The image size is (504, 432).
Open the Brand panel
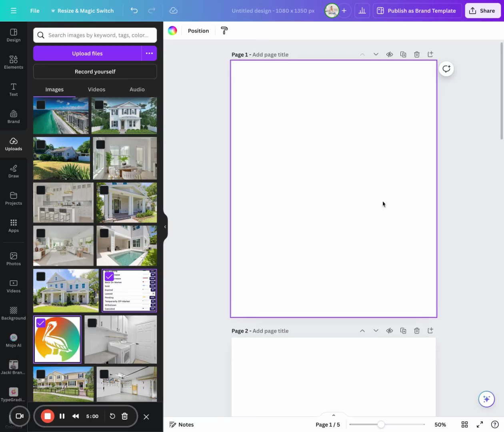tap(14, 117)
